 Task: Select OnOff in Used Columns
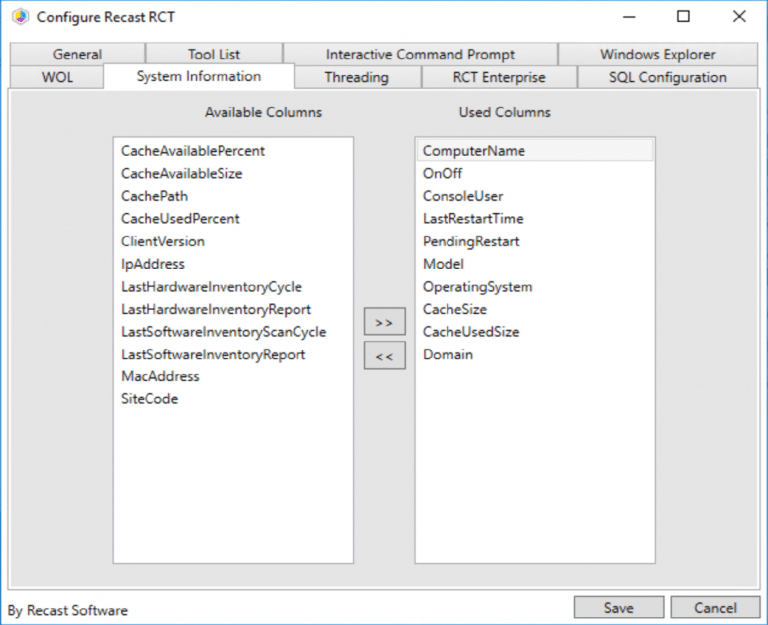click(x=535, y=173)
